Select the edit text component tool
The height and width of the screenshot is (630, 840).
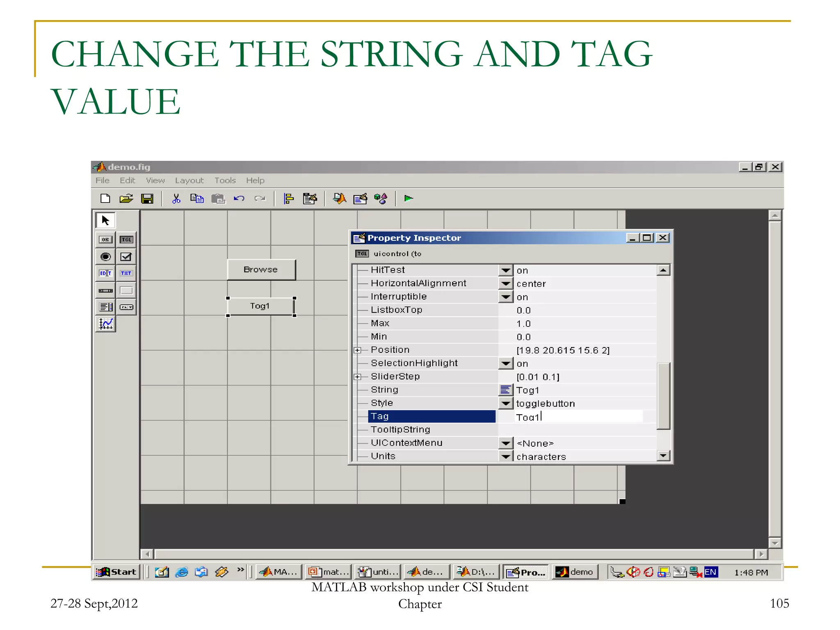[x=105, y=273]
